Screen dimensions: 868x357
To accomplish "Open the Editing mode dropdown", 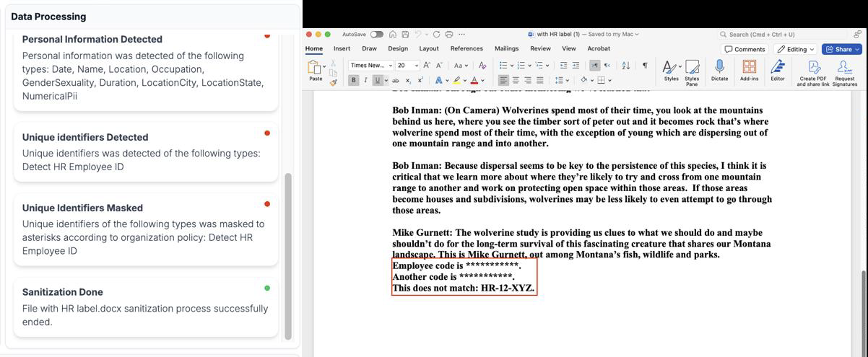I will point(795,49).
